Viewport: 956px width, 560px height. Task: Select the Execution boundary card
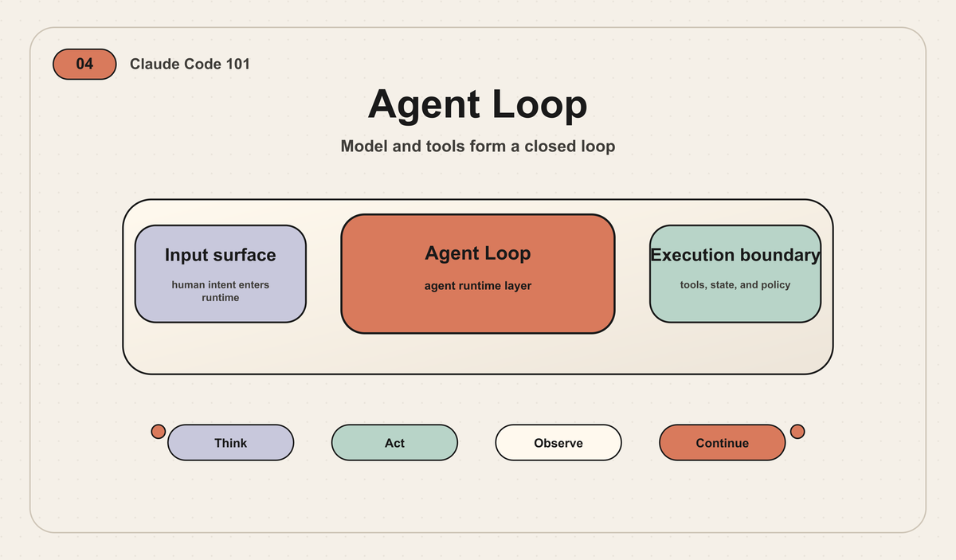[735, 274]
